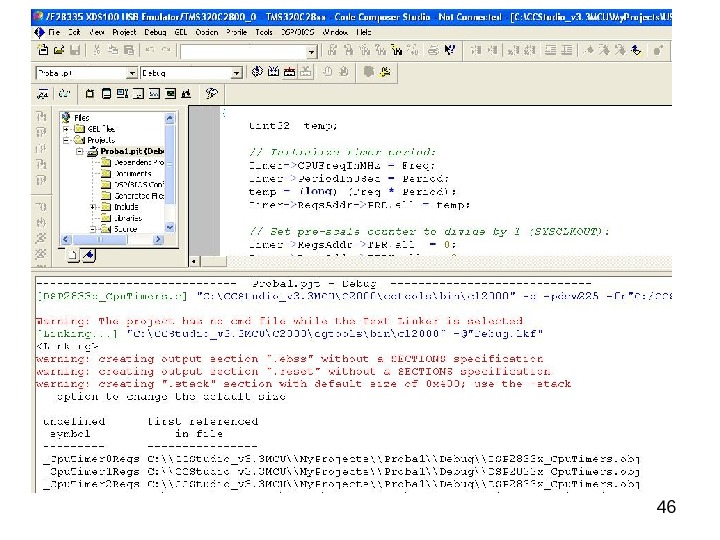Click the Compile File icon
720x540 pixels.
[x=257, y=72]
